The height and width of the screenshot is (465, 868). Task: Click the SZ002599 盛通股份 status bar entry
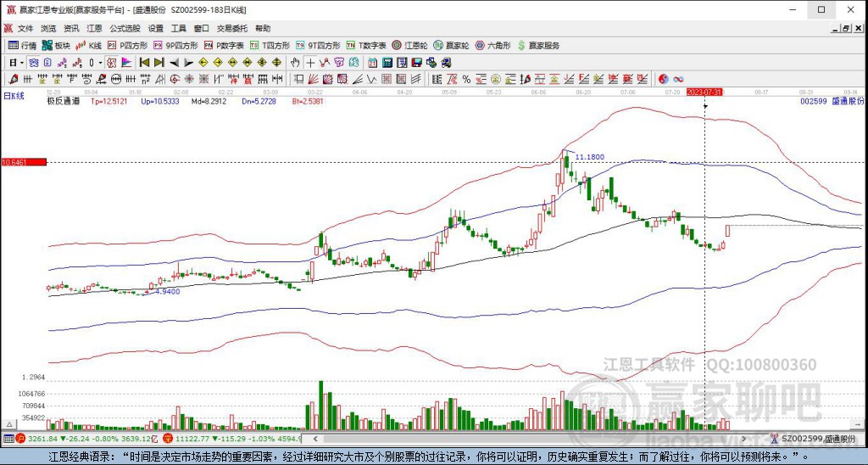[x=814, y=439]
